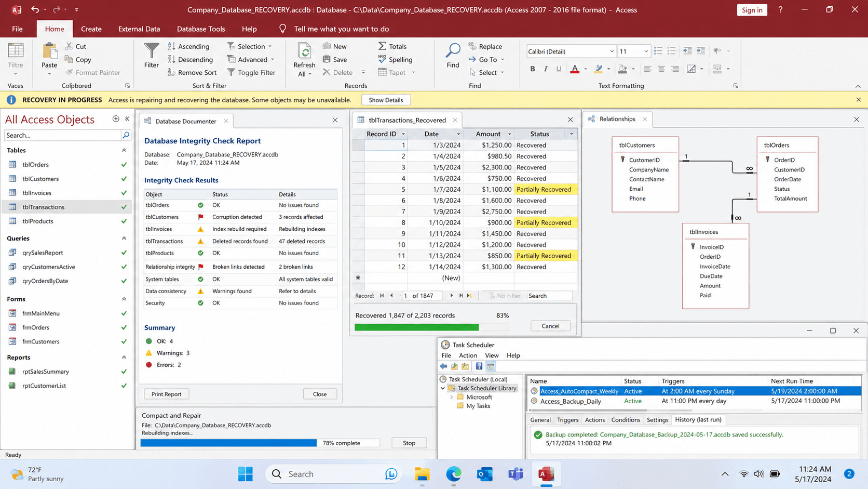Click the Refresh All icon
The image size is (868, 489).
coord(304,51)
